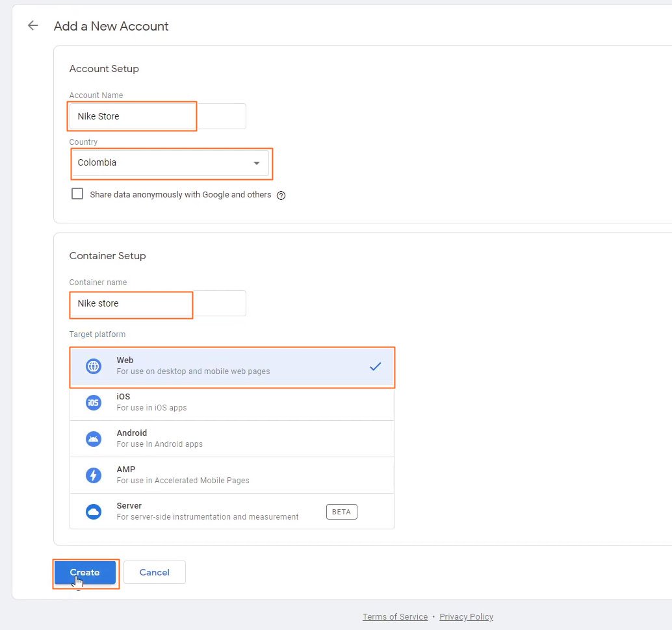The image size is (672, 630).
Task: Open the Privacy Policy link
Action: point(466,617)
